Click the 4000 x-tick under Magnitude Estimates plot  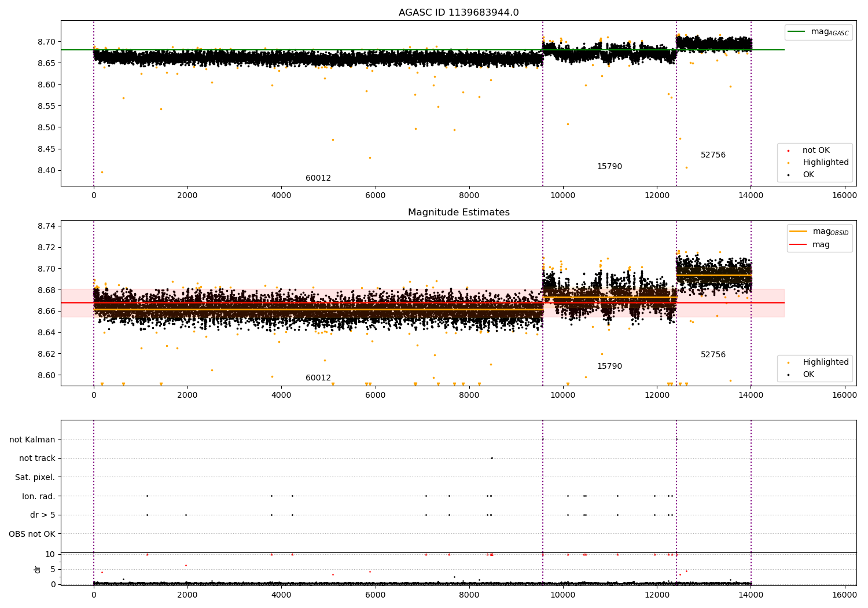(281, 395)
